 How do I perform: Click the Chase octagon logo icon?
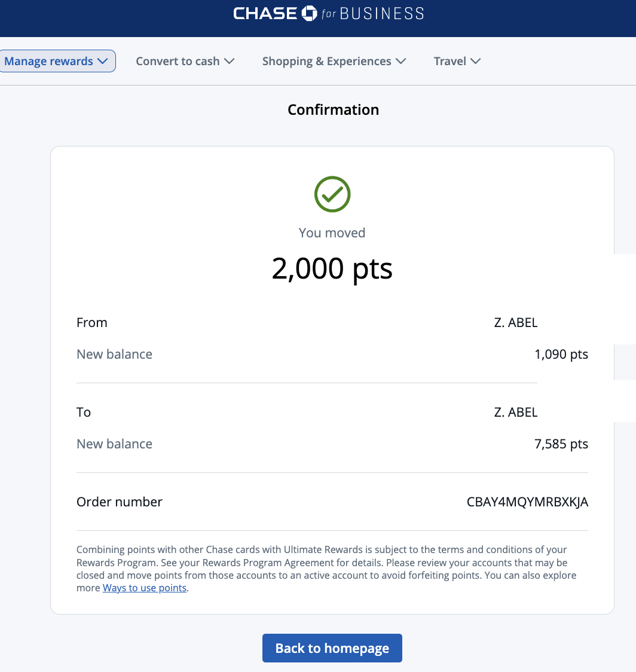coord(309,13)
